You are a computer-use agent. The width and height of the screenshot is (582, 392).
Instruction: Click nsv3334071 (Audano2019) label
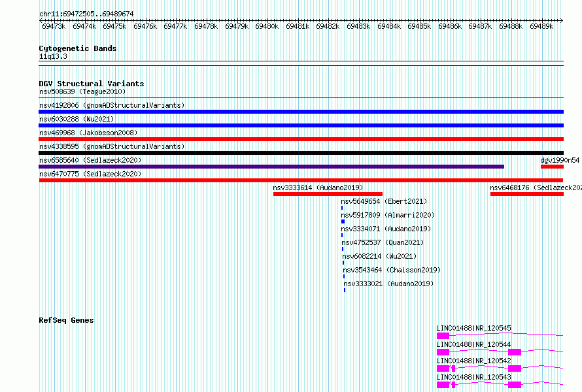[x=386, y=229]
